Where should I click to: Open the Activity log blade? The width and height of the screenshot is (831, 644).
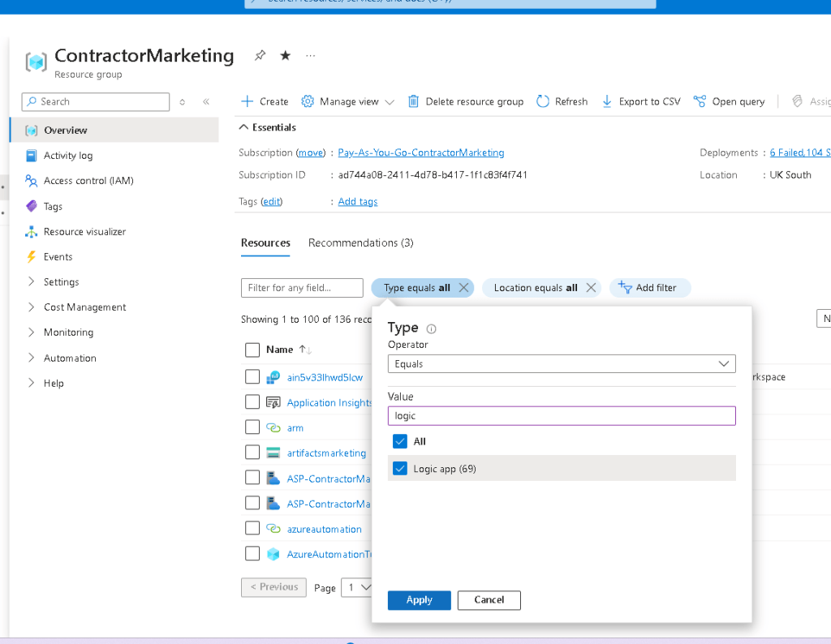tap(68, 156)
